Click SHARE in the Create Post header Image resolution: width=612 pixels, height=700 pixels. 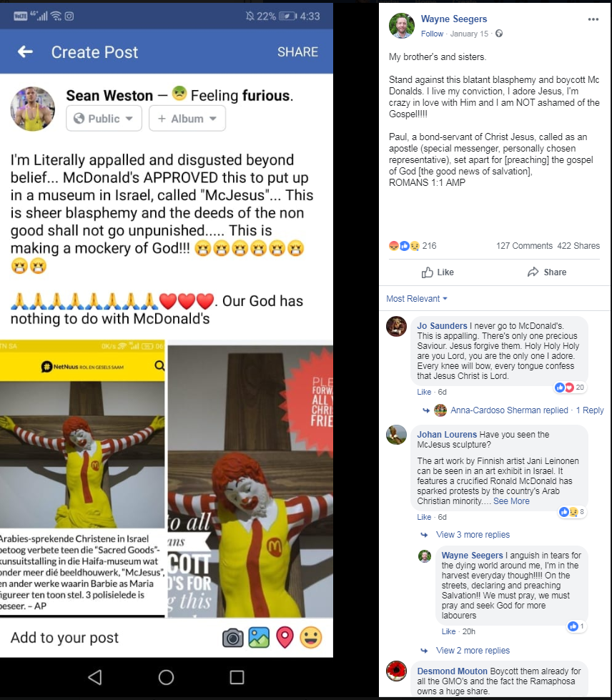click(297, 51)
